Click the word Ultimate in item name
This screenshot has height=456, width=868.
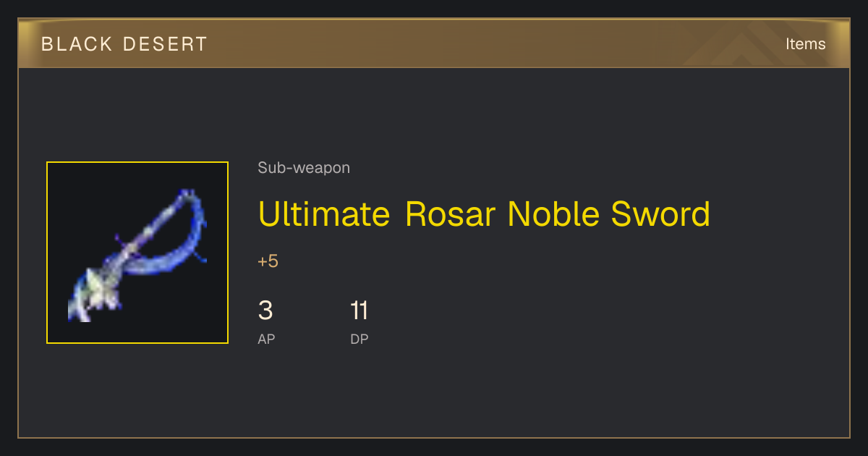[325, 214]
